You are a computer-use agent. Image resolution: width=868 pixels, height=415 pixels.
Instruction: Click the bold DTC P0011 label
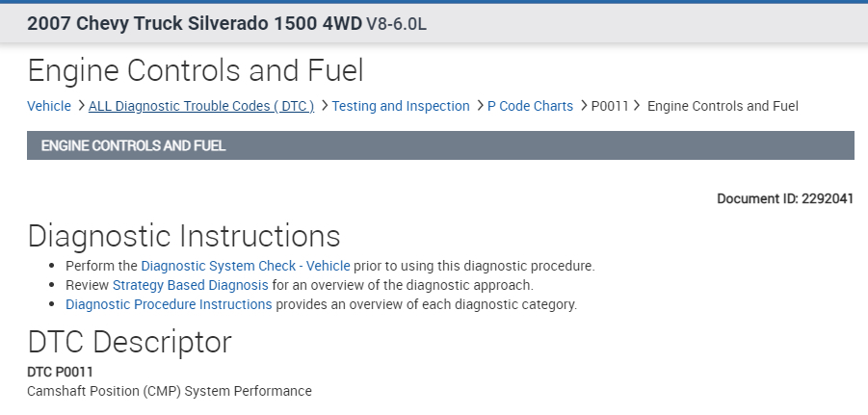[x=60, y=372]
